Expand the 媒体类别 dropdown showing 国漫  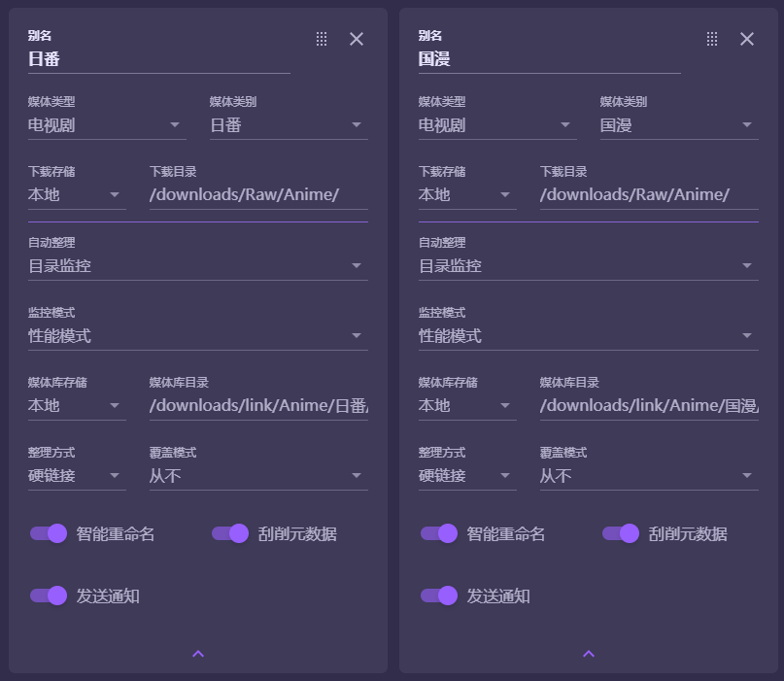pos(678,123)
